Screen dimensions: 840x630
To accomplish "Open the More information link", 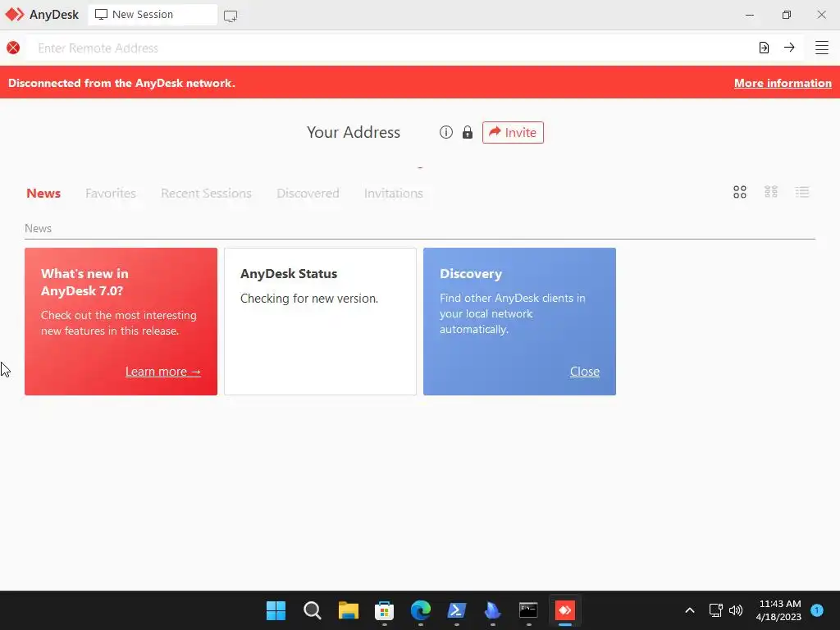I will 783,83.
